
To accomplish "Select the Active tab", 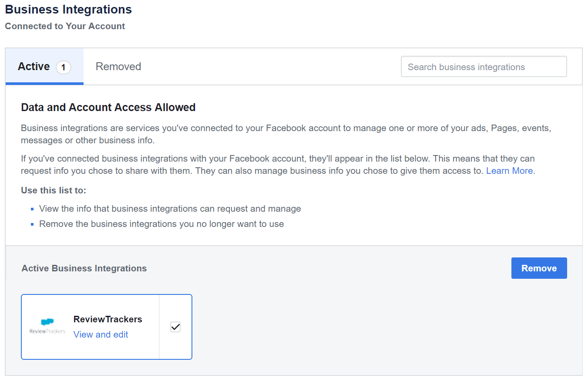I will point(44,67).
